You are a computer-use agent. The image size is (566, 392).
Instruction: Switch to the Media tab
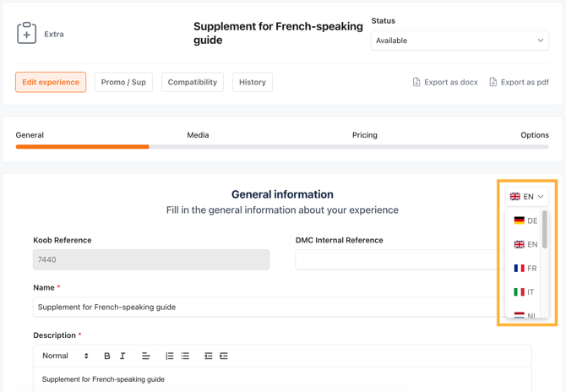point(198,135)
